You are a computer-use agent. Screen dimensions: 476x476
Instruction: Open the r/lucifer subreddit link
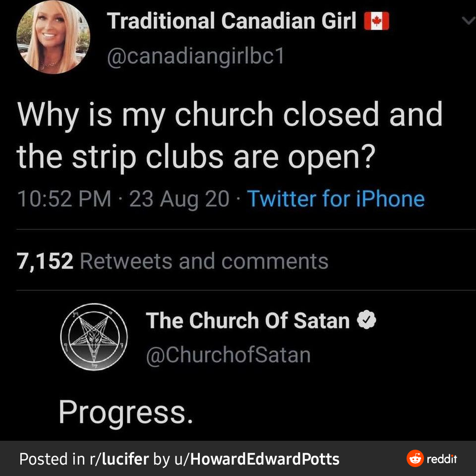[x=119, y=459]
